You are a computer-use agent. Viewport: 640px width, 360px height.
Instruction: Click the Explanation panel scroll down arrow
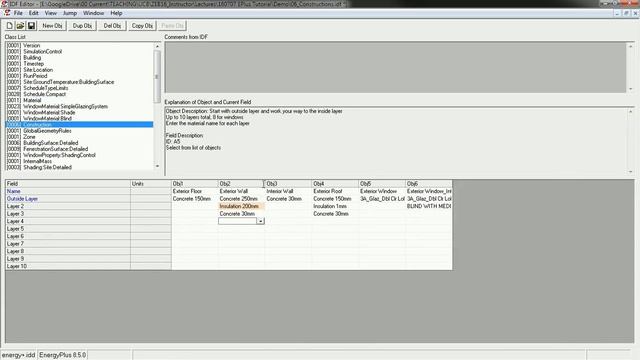point(630,172)
